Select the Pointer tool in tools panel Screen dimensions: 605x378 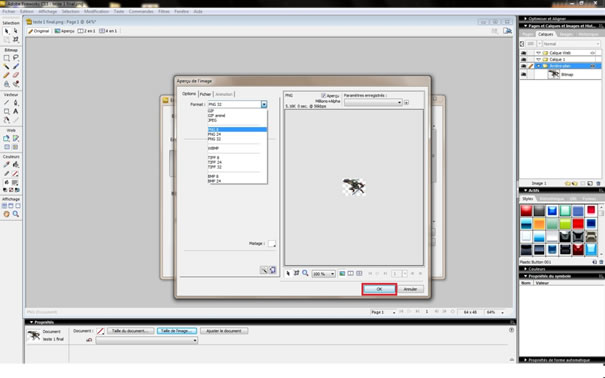[7, 31]
